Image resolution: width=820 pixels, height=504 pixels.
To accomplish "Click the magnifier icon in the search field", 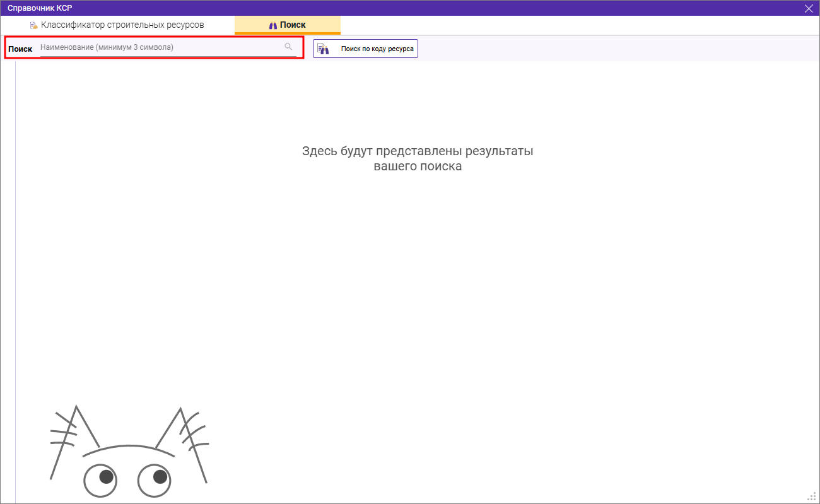I will tap(288, 47).
